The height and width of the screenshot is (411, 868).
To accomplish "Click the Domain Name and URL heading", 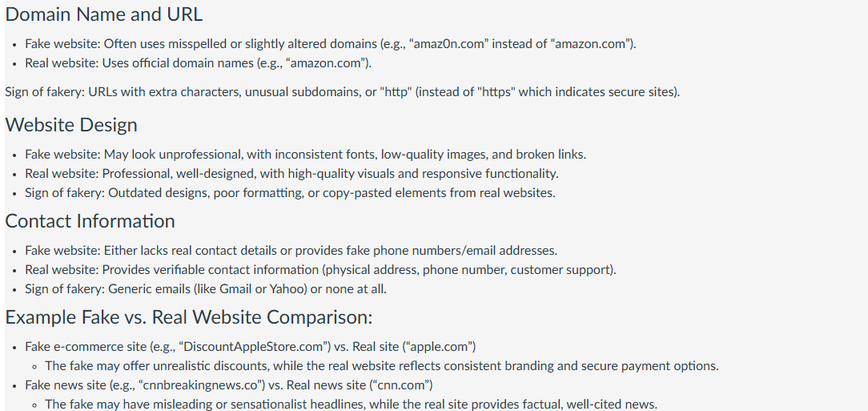I will 104,14.
